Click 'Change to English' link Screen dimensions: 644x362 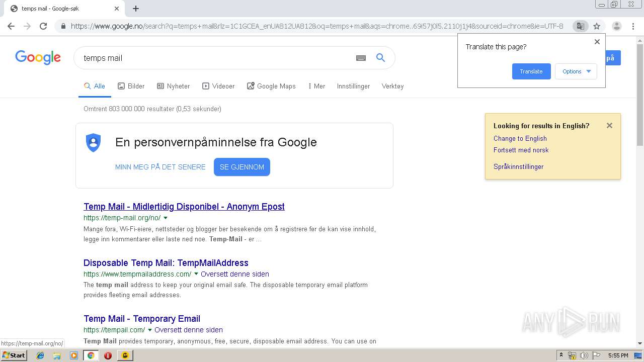click(520, 138)
